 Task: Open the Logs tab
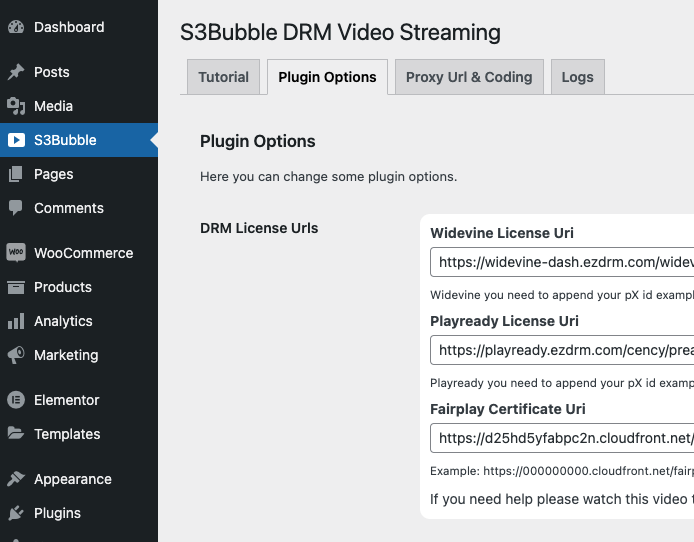(578, 77)
